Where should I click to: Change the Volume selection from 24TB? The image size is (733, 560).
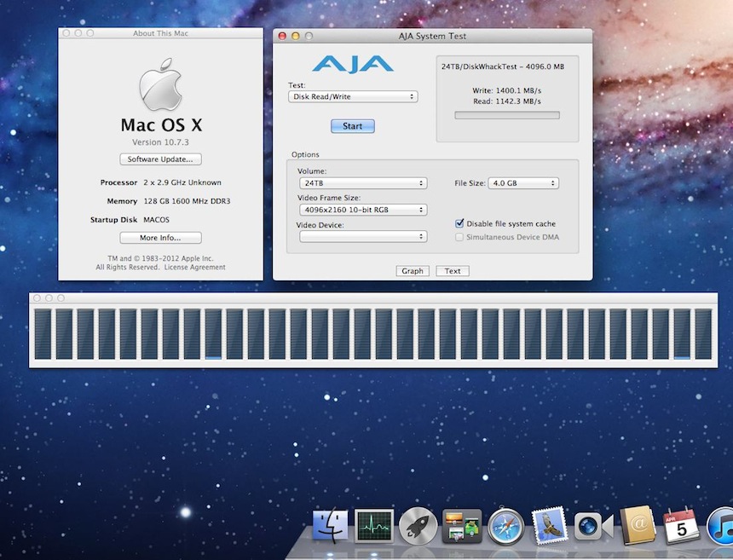click(x=362, y=182)
